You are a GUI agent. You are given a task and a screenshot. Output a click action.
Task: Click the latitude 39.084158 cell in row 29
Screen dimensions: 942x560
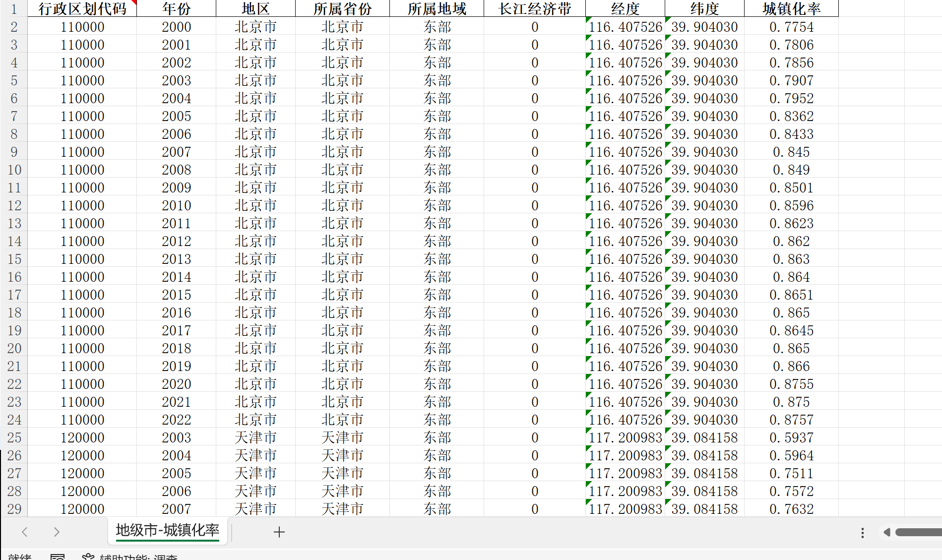[705, 509]
